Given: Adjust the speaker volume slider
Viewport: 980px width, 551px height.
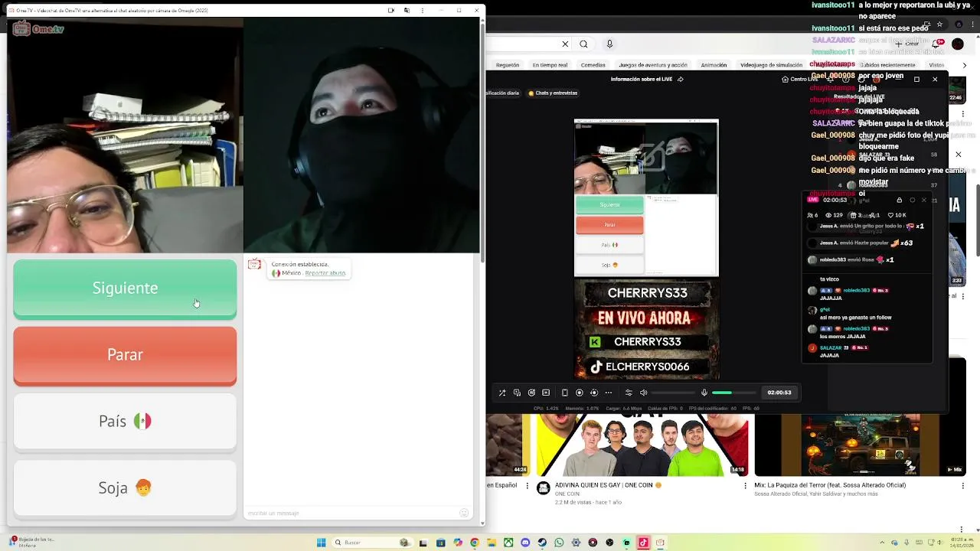Looking at the screenshot, I should coord(674,393).
